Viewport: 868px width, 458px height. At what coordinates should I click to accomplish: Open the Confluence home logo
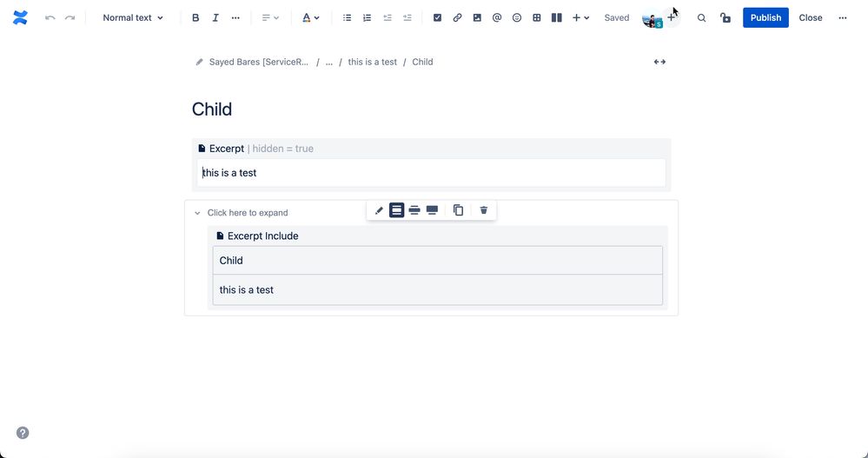tap(20, 17)
